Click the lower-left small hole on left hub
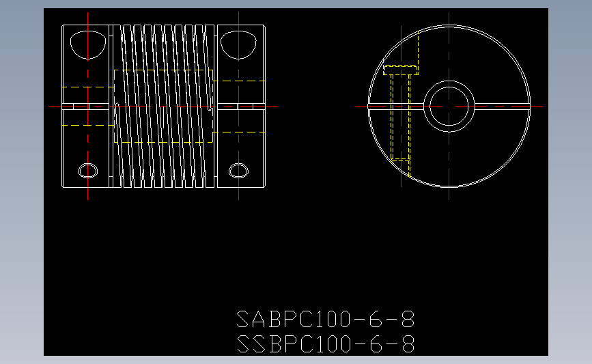Screen dimensions: 592x364 (x=88, y=171)
